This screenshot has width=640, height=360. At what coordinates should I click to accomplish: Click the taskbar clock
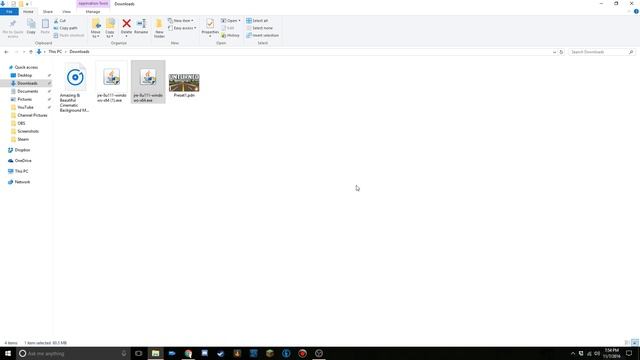[x=611, y=353]
